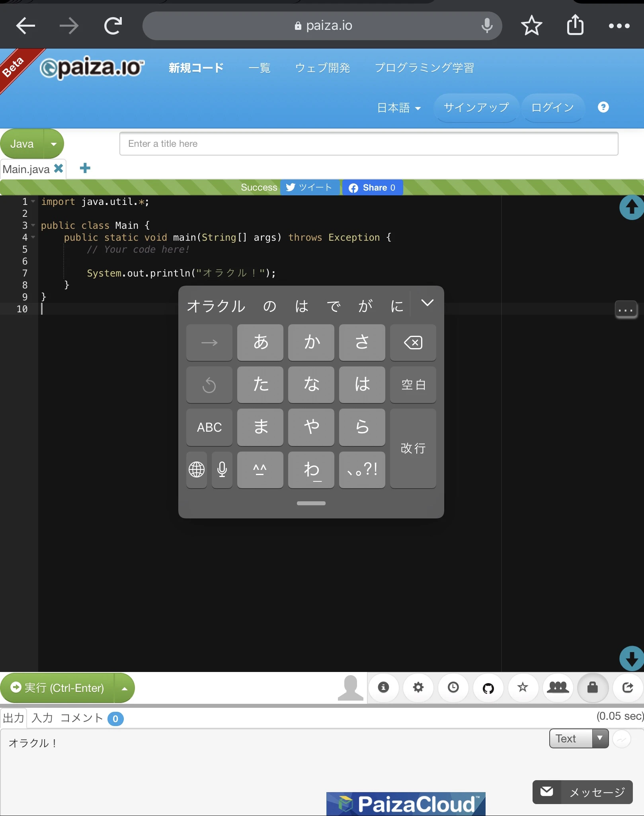Open the group collaboration icon
The width and height of the screenshot is (644, 816).
(558, 687)
